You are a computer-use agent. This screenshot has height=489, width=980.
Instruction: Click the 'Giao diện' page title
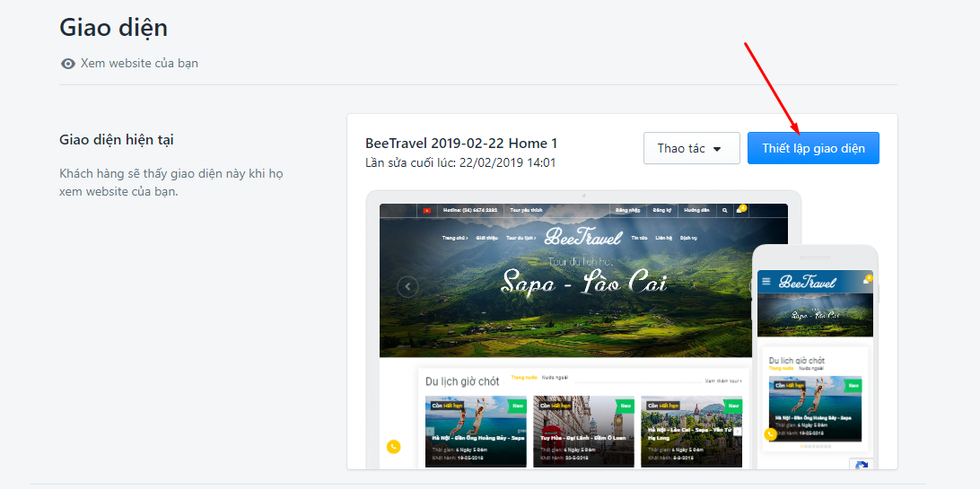113,28
